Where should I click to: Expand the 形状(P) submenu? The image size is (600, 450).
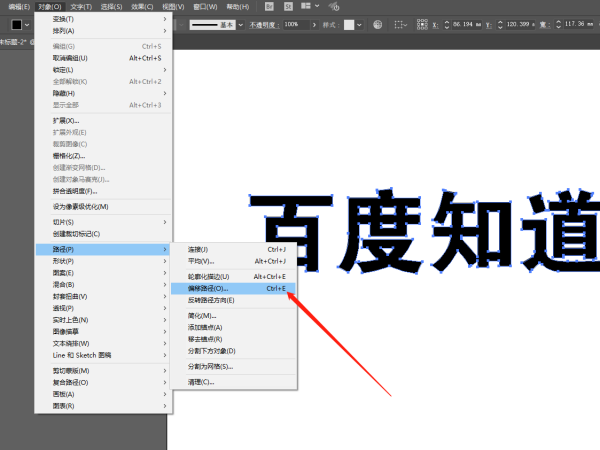point(103,261)
